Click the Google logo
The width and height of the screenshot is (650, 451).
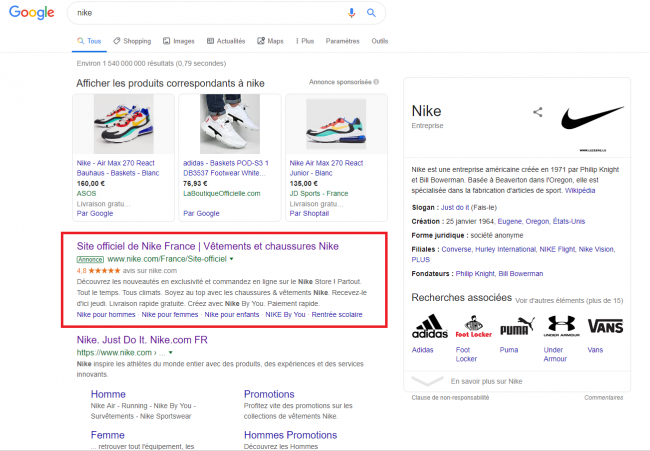click(x=32, y=12)
